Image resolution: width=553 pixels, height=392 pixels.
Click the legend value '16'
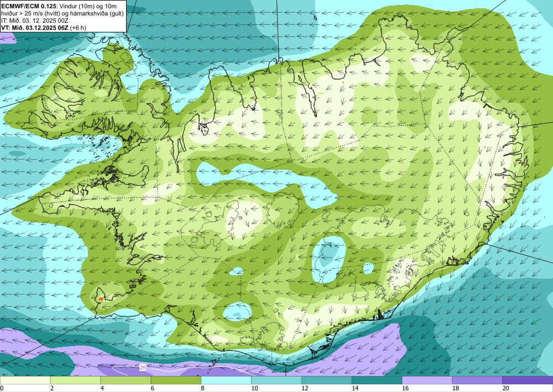[405, 389]
